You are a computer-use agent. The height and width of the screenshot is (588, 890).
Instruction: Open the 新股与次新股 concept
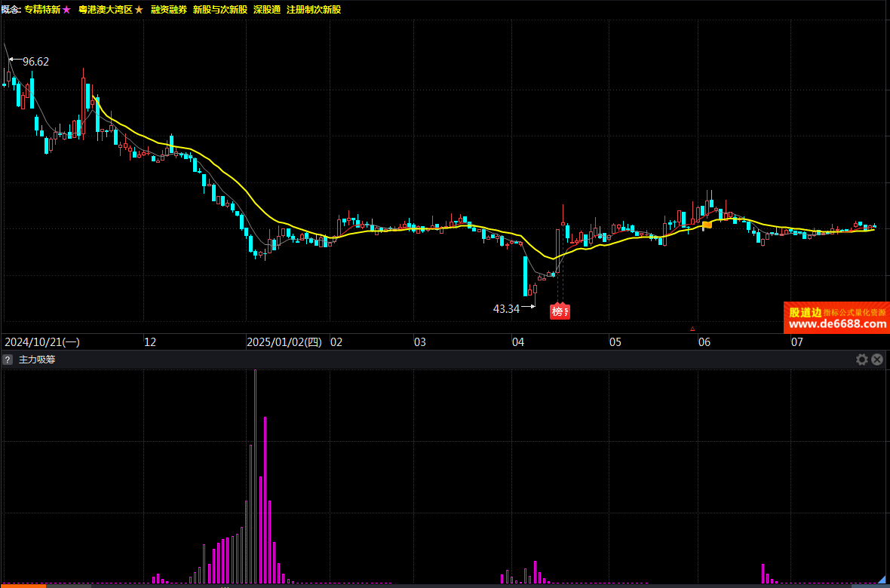coord(219,10)
